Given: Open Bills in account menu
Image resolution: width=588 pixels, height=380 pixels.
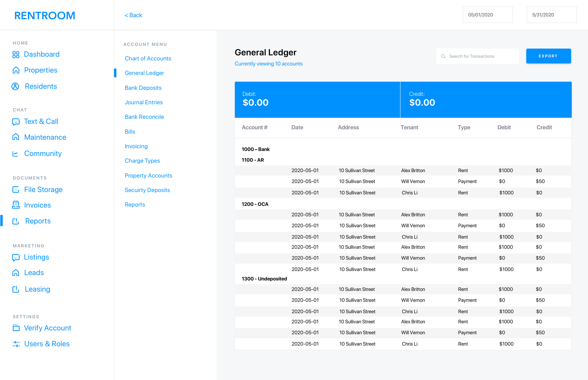Looking at the screenshot, I should [x=130, y=132].
